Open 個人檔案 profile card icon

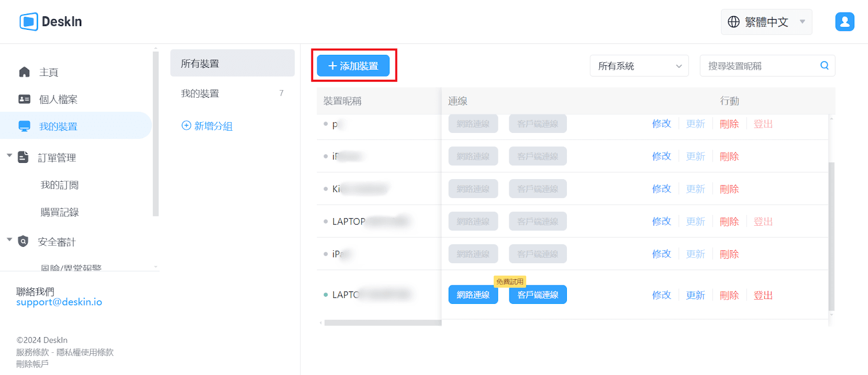click(x=24, y=99)
